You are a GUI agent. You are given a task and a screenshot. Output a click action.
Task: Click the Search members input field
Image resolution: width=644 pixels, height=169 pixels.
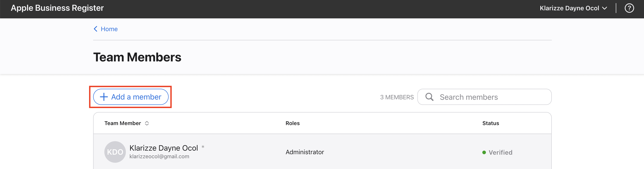(x=484, y=97)
